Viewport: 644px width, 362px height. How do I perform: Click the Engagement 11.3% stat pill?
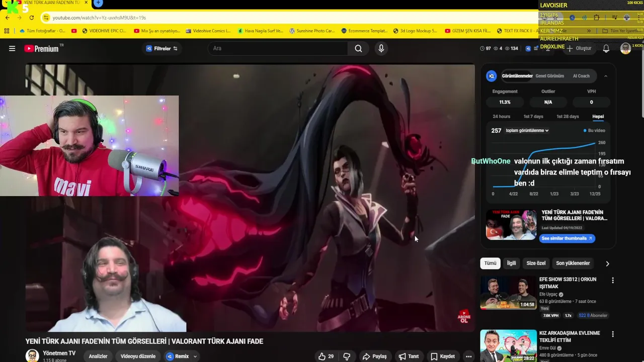click(x=505, y=102)
